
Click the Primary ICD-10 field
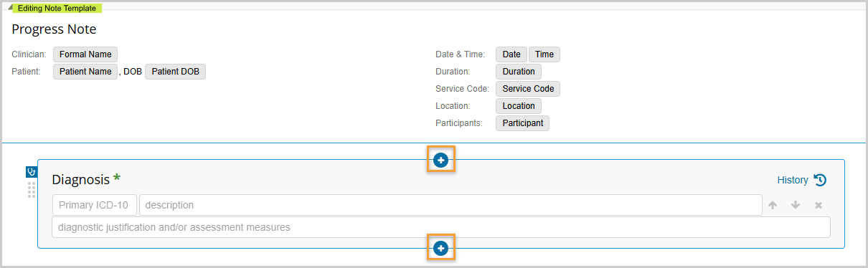[95, 205]
